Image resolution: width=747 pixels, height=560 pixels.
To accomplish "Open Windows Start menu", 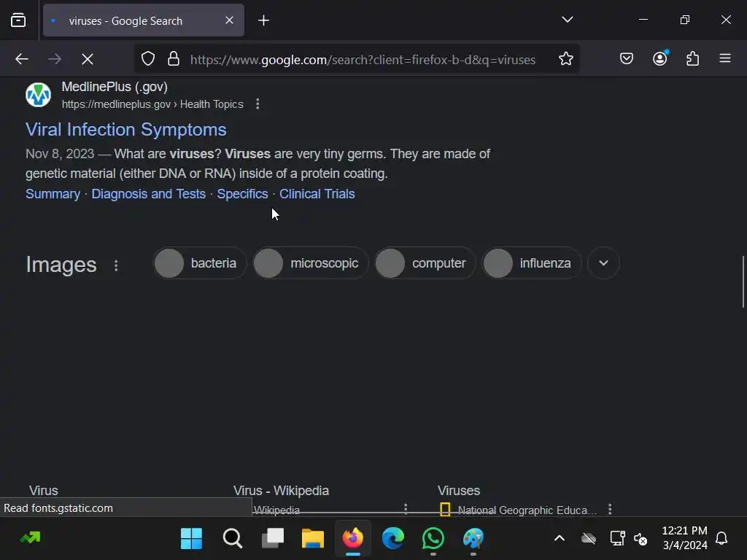I will [x=192, y=539].
